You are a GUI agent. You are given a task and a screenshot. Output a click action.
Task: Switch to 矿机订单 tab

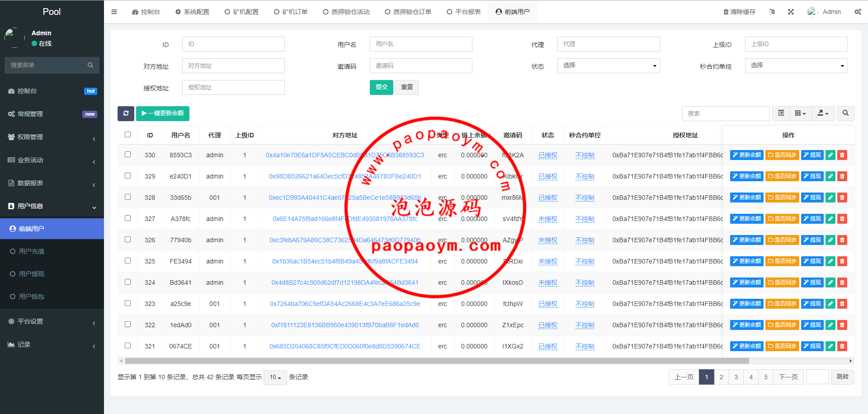(291, 12)
